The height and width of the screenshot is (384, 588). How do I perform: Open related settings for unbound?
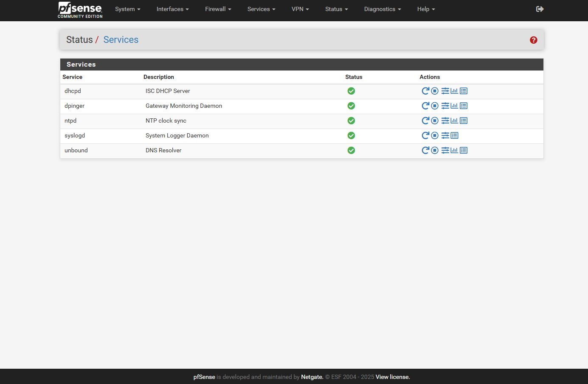pyautogui.click(x=445, y=150)
